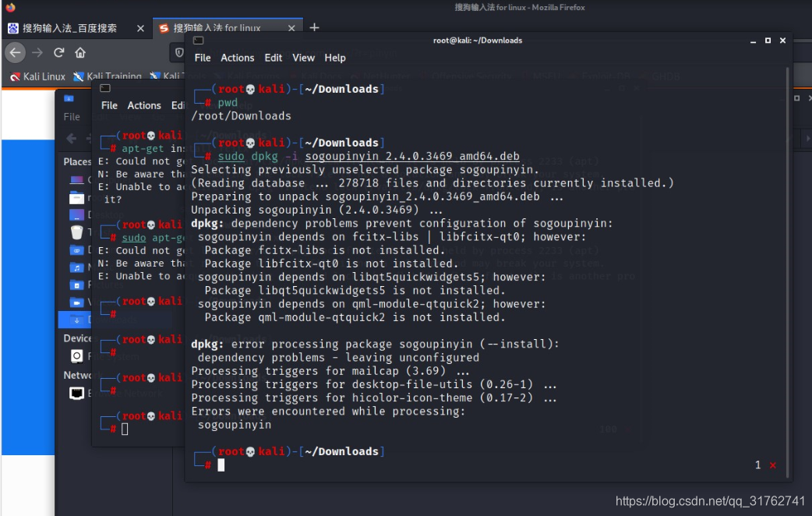Click the front terminal scrollbar
The height and width of the screenshot is (516, 812).
[788, 272]
